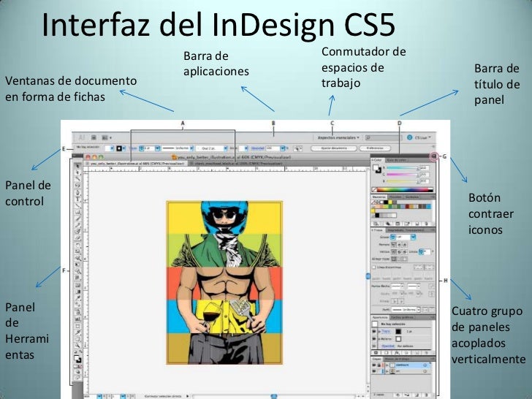Viewport: 532px width, 399px height.
Task: Select the Selection arrow tool
Action: pos(77,166)
